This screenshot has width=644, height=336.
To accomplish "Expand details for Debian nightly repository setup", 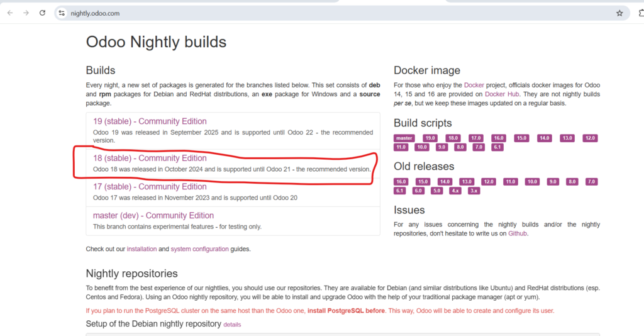I will pos(232,325).
